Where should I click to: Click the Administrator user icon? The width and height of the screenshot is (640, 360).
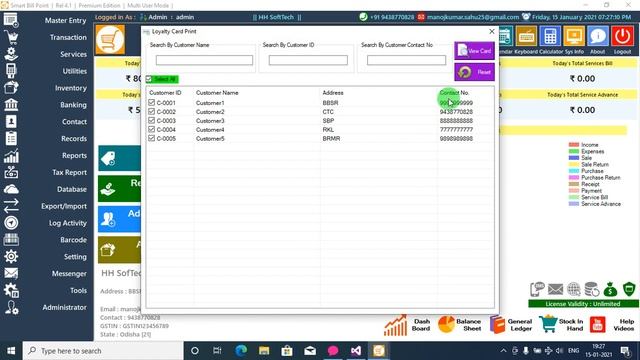(11, 307)
